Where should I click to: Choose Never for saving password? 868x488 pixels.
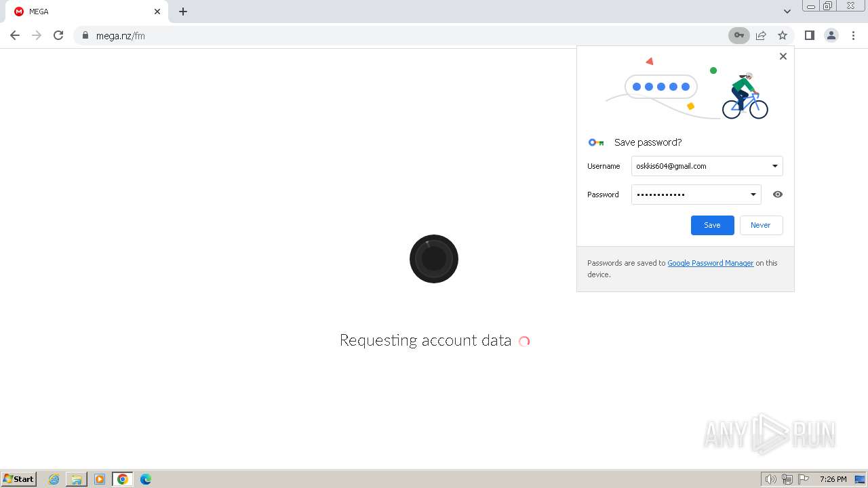tap(761, 225)
